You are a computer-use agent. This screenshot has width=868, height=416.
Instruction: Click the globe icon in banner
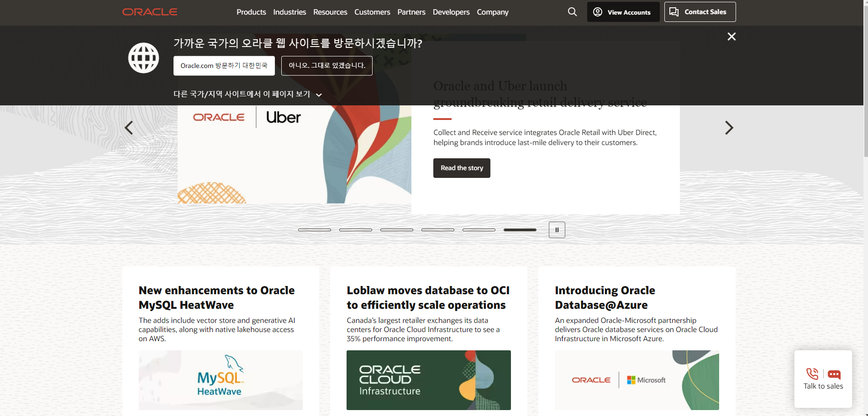143,58
